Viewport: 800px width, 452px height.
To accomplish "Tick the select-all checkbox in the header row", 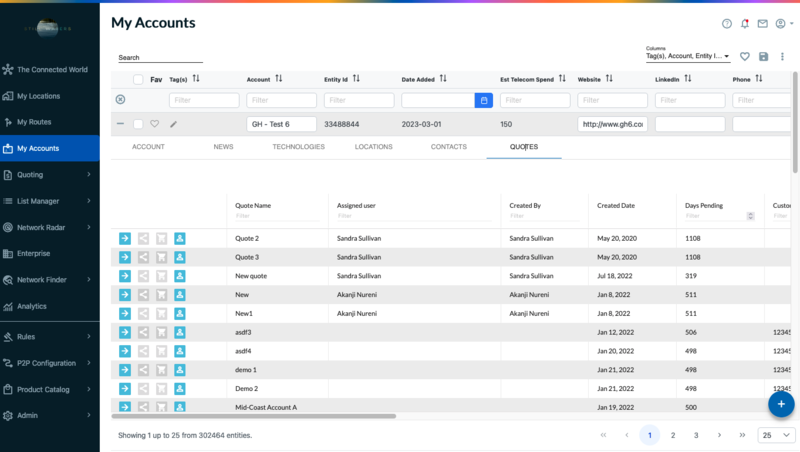I will tap(138, 79).
